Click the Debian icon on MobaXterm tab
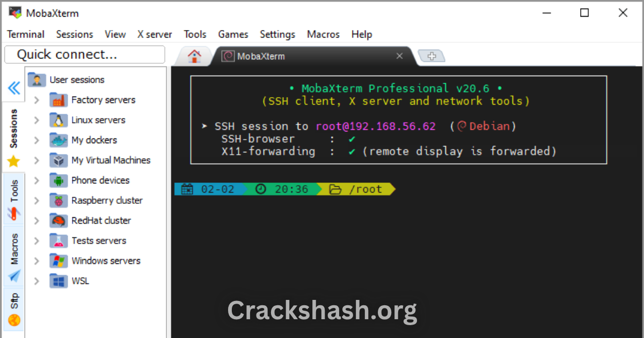The image size is (644, 338). tap(228, 56)
